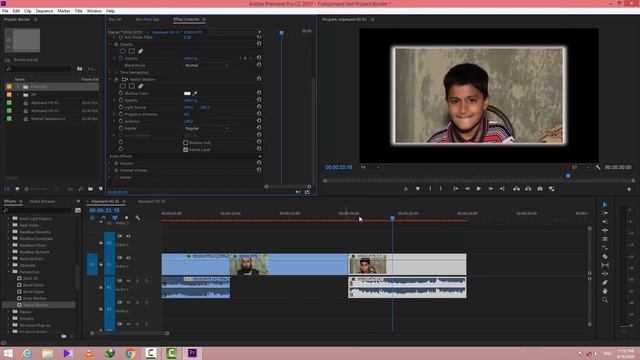Screen dimensions: 640x360
Task: Open the Marker menu
Action: click(64, 11)
